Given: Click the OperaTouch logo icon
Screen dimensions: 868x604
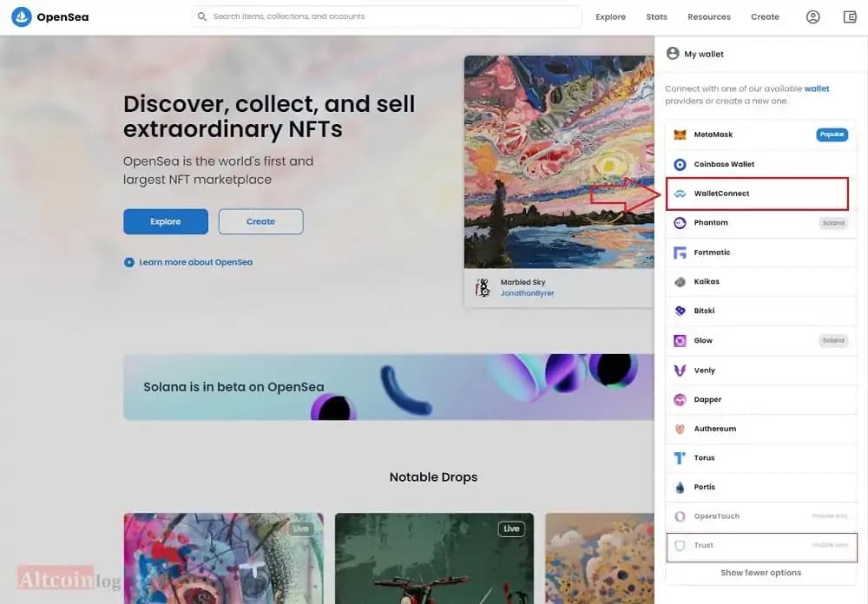Looking at the screenshot, I should coord(680,516).
